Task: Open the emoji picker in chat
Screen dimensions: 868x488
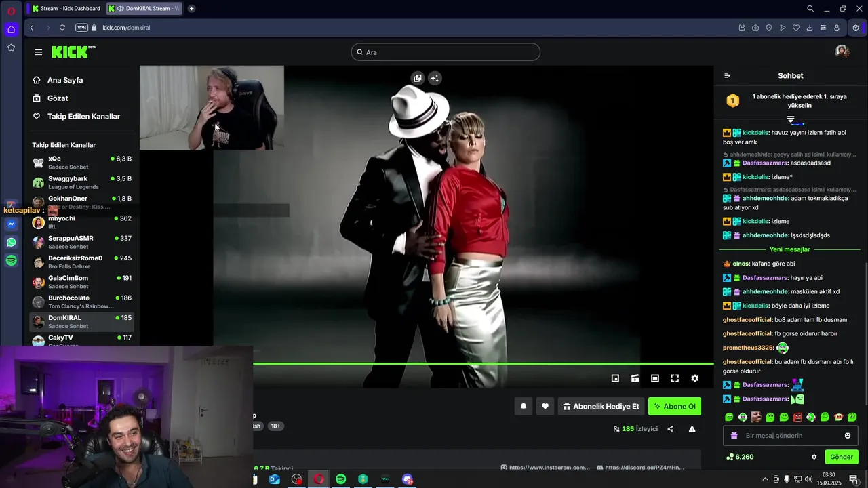Action: (x=848, y=436)
